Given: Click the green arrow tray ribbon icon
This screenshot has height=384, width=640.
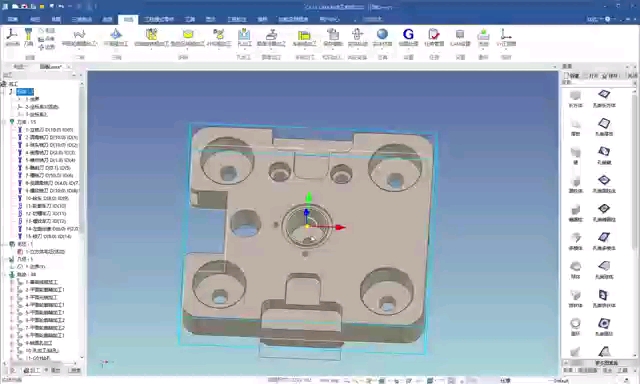Looking at the screenshot, I should pos(483,34).
